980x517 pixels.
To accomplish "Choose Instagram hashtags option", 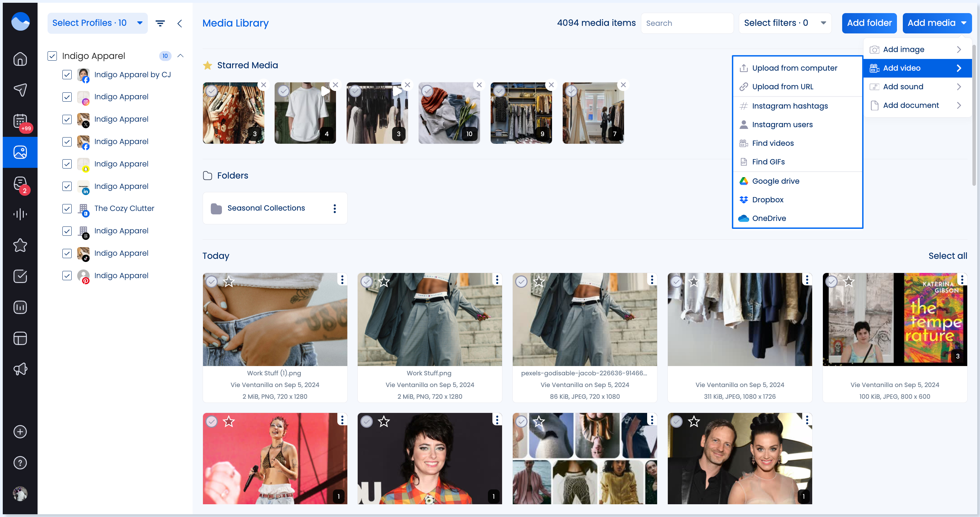I will point(797,106).
